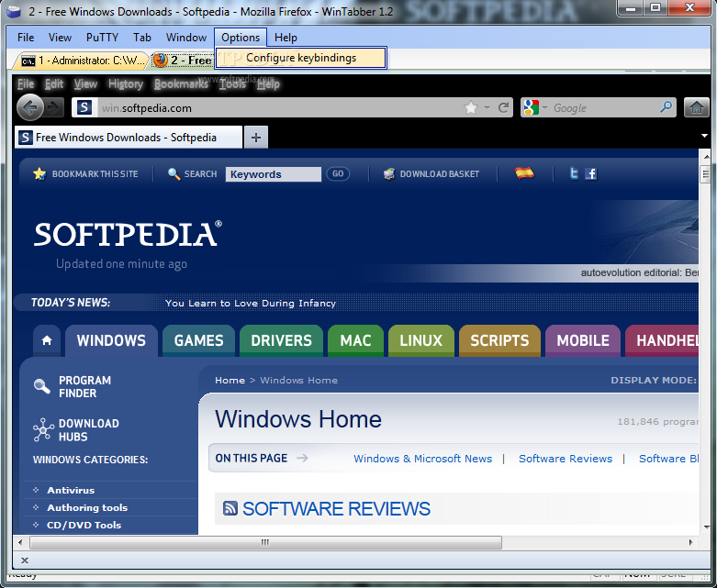Open the WinTabber View menu
Viewport: 717px width, 588px height.
click(60, 38)
